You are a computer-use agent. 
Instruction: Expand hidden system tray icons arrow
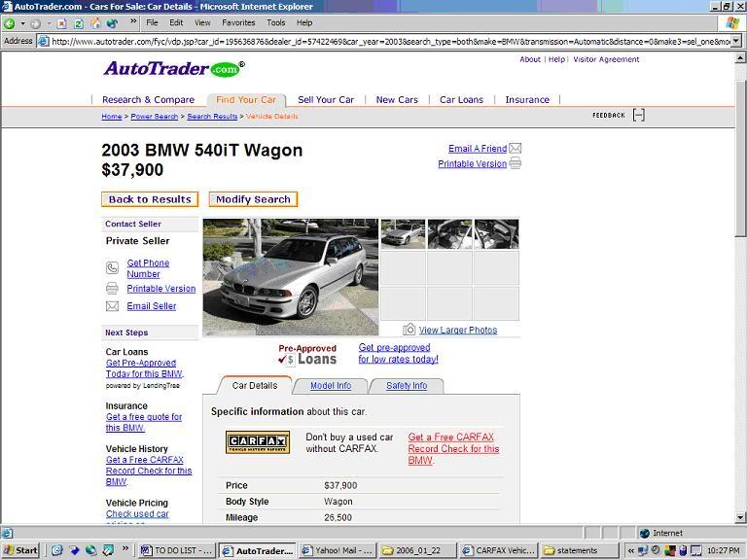point(630,551)
